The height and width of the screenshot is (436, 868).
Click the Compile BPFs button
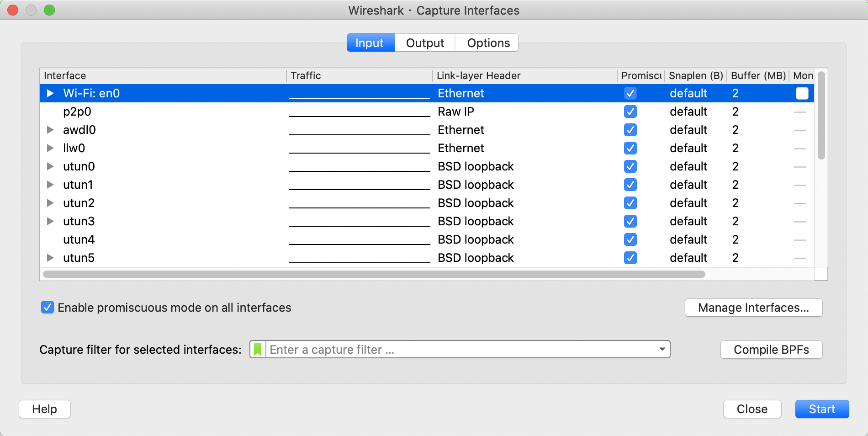tap(771, 350)
